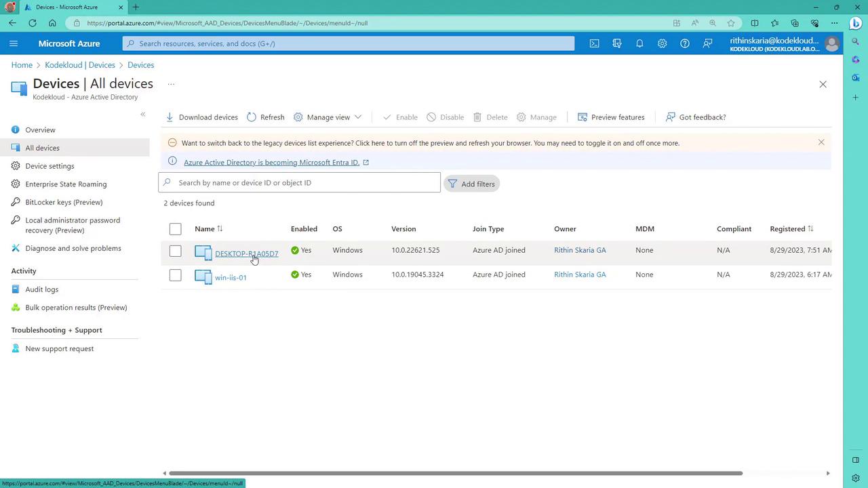Toggle the select all devices checkbox

[x=175, y=229]
